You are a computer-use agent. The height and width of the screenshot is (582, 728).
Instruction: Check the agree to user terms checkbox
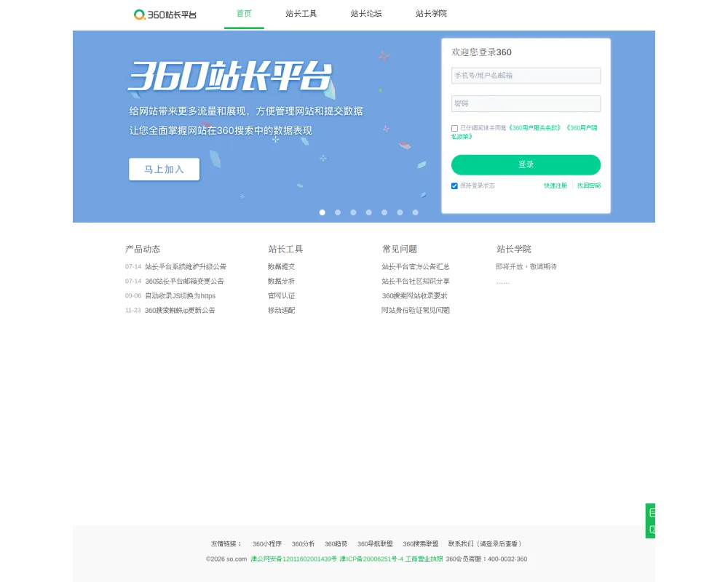[x=454, y=128]
